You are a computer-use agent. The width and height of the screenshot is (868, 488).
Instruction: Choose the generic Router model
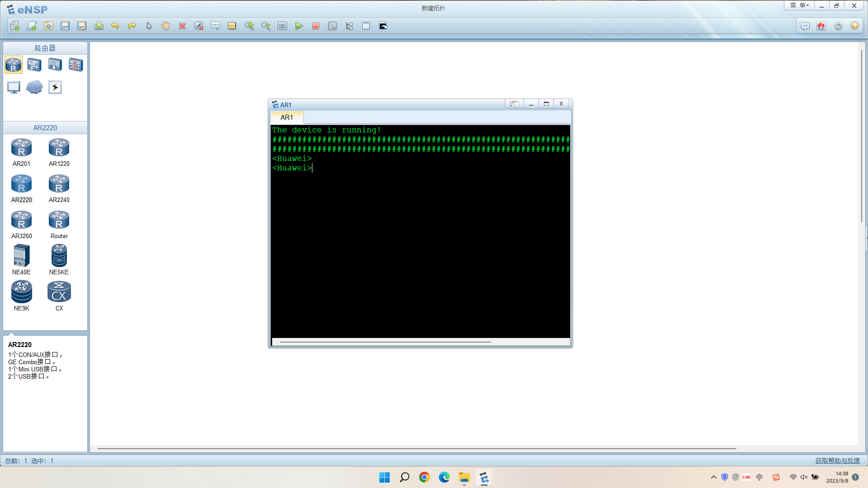pos(59,225)
